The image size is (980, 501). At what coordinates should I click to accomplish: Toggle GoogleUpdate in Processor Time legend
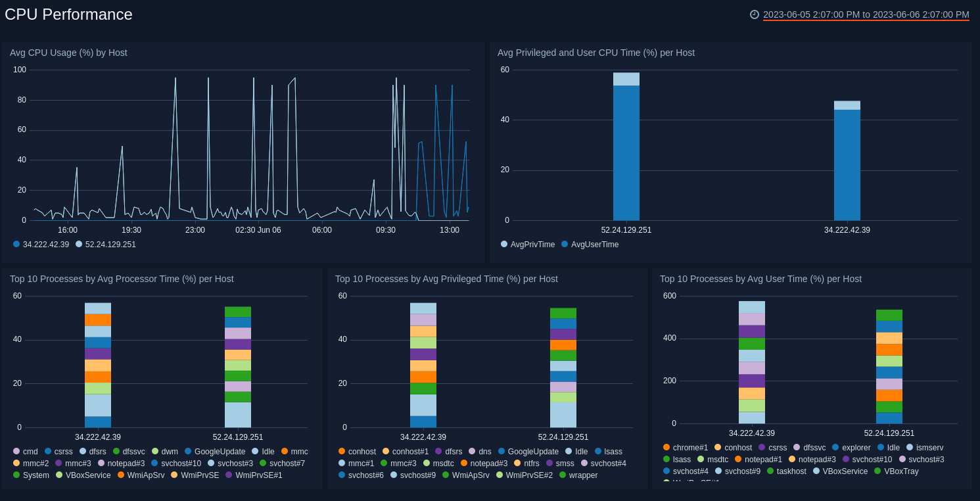pos(215,452)
